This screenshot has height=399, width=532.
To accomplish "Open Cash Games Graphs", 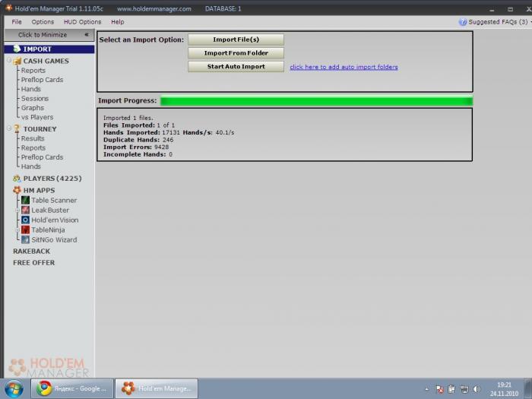I will click(33, 108).
